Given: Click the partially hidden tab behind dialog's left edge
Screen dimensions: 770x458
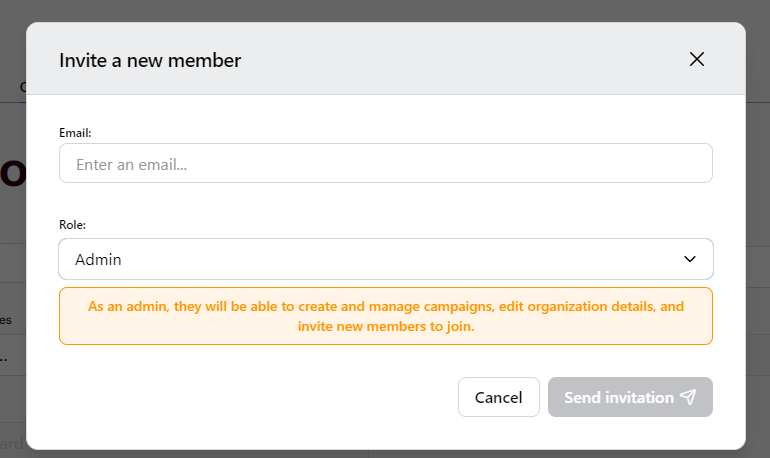Looking at the screenshot, I should pyautogui.click(x=22, y=87).
